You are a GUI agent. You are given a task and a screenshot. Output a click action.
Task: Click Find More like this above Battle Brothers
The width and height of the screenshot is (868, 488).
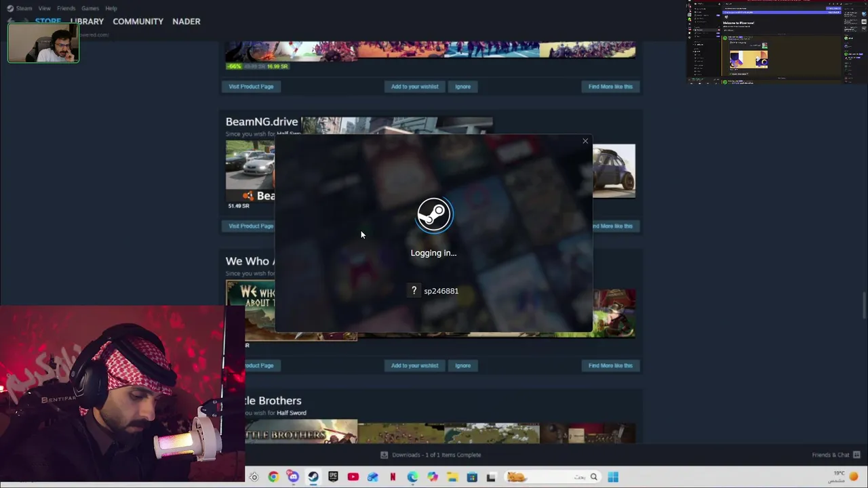pos(610,366)
